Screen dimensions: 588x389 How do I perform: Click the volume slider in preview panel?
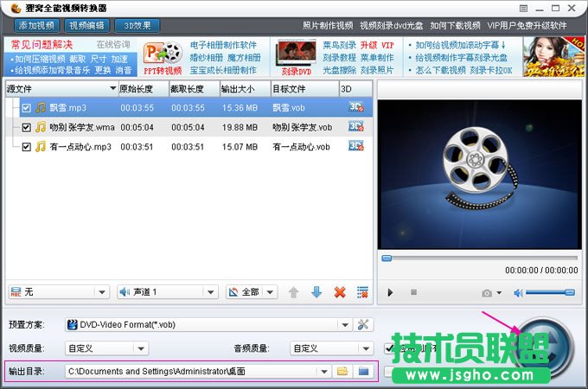click(552, 292)
